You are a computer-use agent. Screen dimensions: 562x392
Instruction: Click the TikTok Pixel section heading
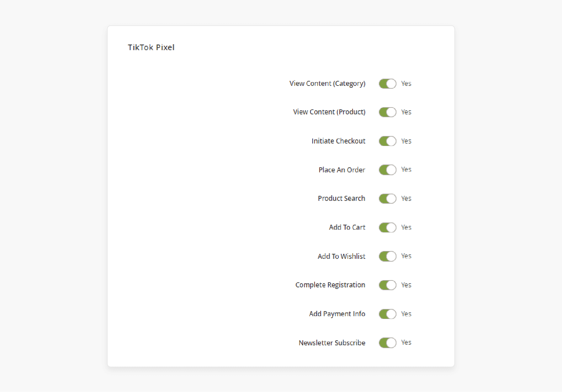coord(151,47)
